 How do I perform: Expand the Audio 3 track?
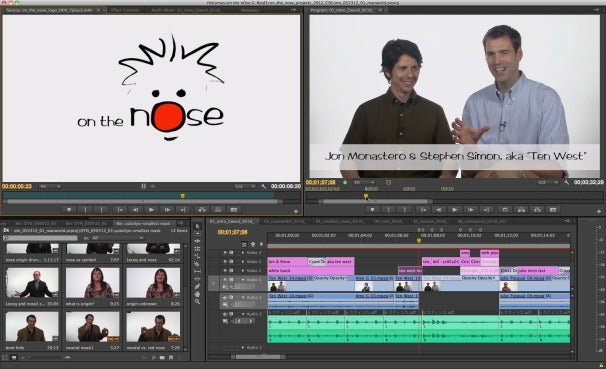243,347
